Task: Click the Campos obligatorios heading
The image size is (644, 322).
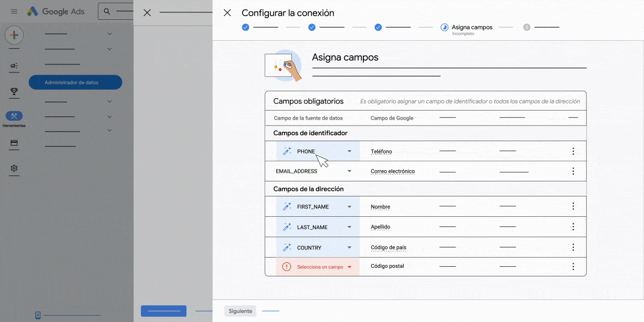Action: [x=309, y=101]
